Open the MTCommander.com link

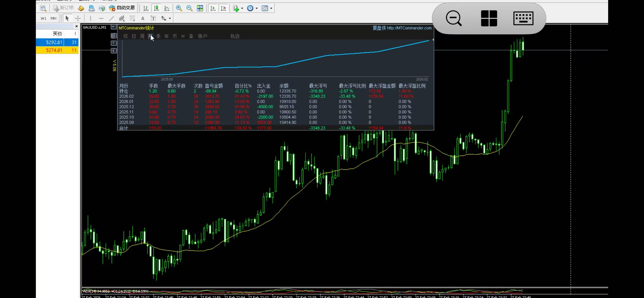(409, 28)
